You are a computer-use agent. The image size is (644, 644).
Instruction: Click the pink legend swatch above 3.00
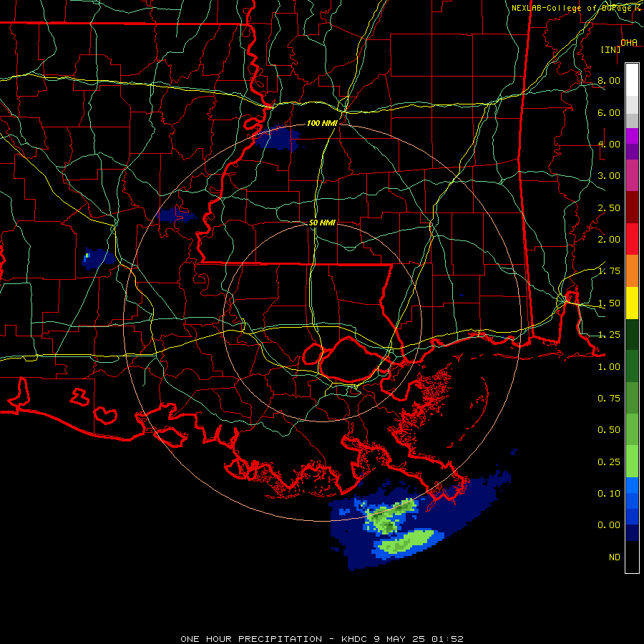(x=632, y=175)
